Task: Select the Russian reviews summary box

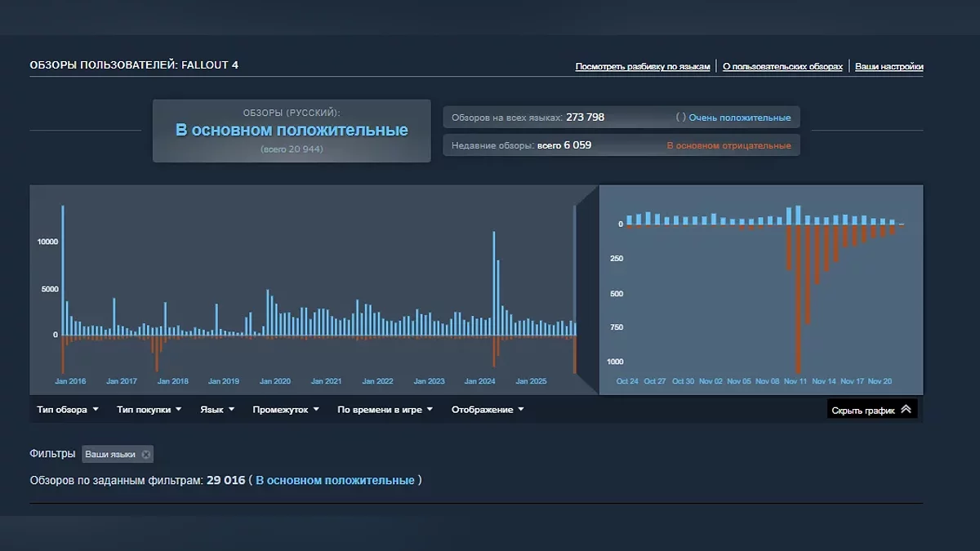Action: point(292,131)
